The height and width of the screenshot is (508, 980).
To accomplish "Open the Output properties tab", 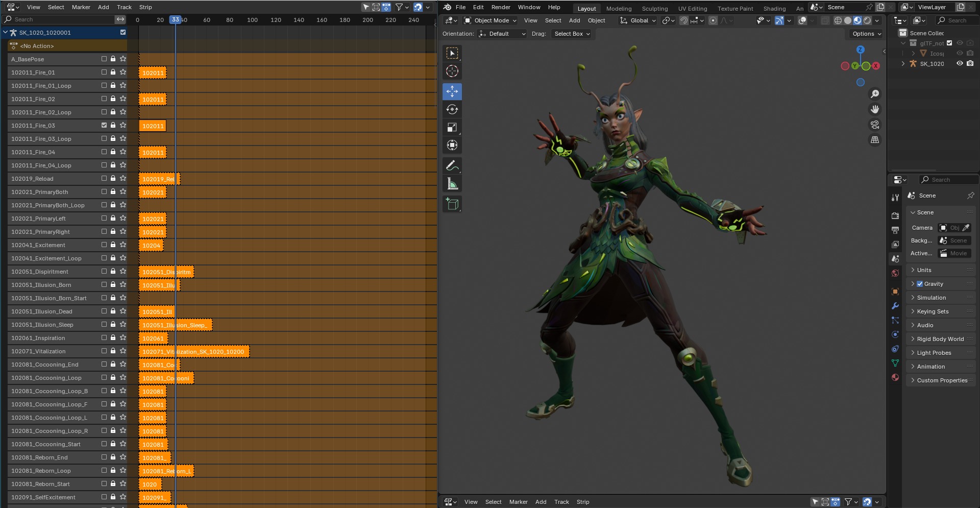I will pyautogui.click(x=895, y=230).
